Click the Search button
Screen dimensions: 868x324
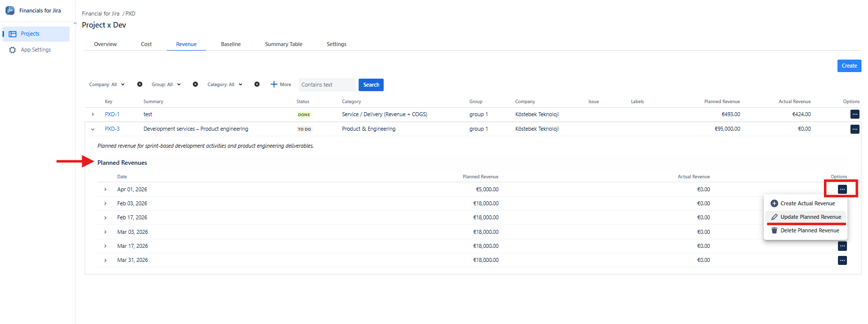pos(371,85)
